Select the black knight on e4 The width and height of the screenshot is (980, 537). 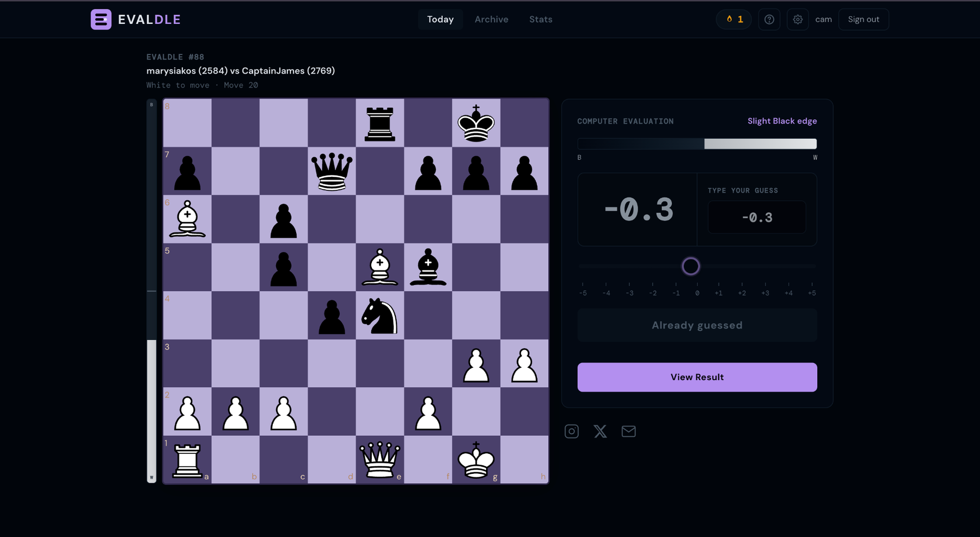379,315
